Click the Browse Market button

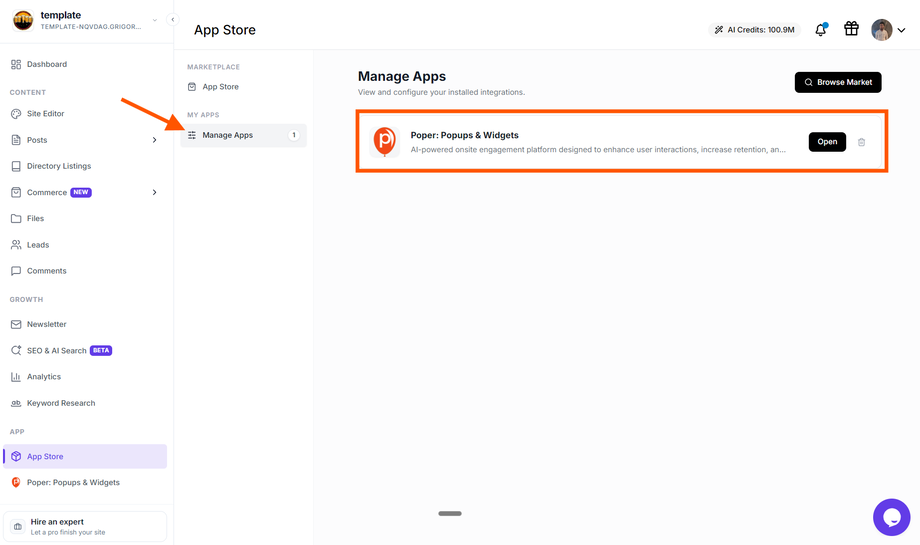838,82
